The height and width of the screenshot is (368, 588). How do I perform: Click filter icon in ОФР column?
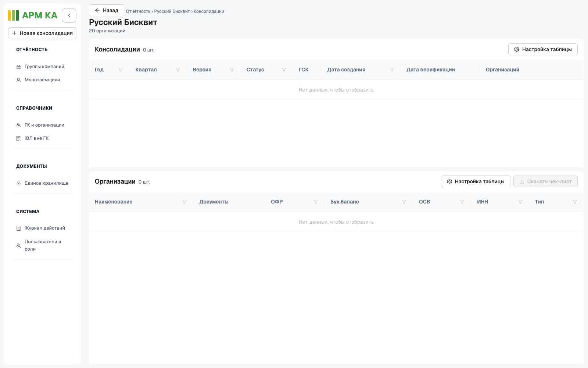(x=316, y=202)
